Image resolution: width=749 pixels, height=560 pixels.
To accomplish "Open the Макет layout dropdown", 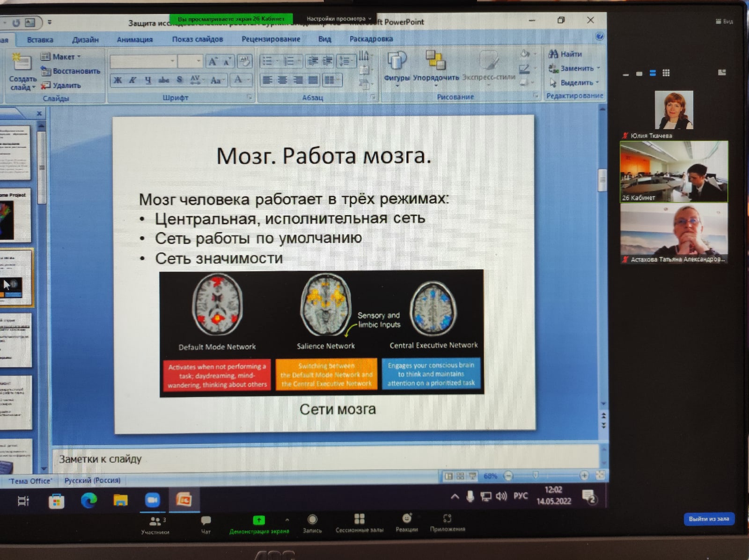I will pyautogui.click(x=61, y=57).
